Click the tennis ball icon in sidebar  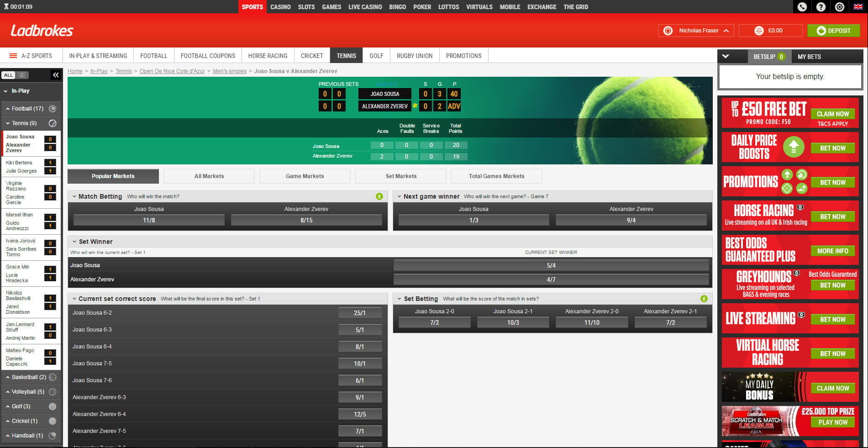[53, 123]
